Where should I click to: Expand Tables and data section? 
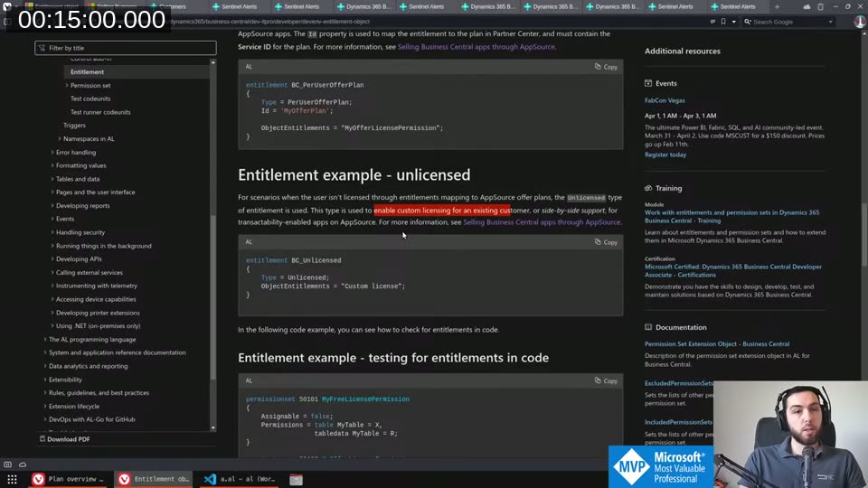pos(52,179)
